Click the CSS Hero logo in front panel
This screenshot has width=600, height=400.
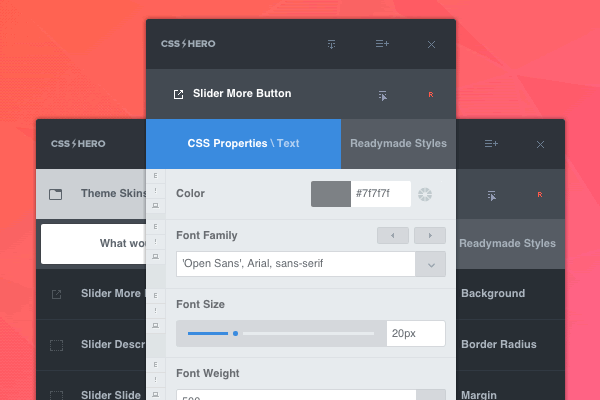pos(188,44)
